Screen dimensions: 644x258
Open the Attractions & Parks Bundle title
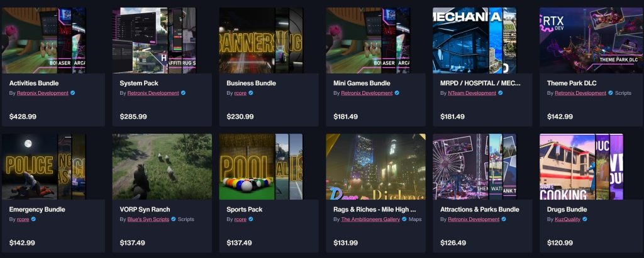tap(480, 210)
